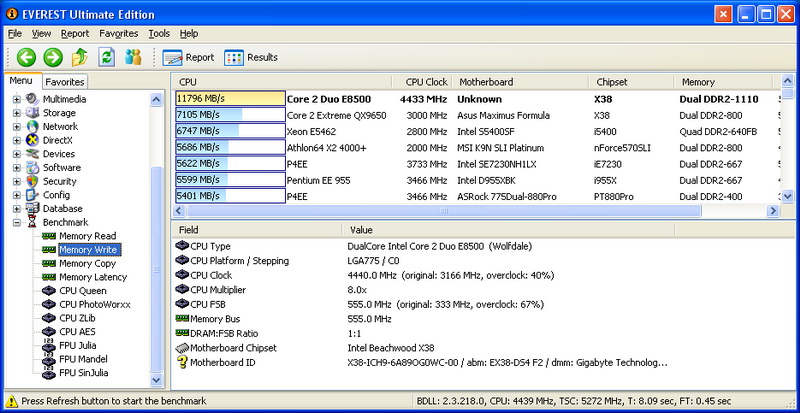Select the Network globe icon
This screenshot has width=800, height=413.
click(x=32, y=127)
